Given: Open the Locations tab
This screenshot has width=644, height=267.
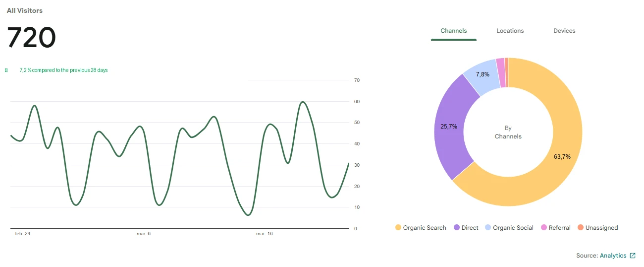Looking at the screenshot, I should click(x=510, y=31).
